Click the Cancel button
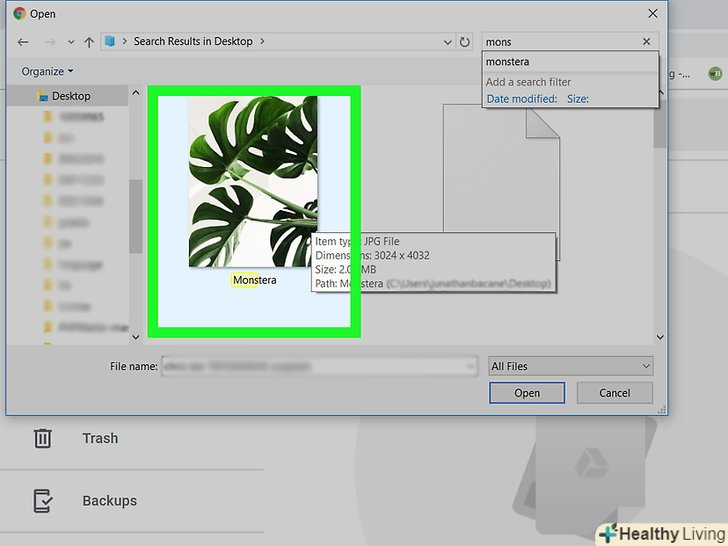The height and width of the screenshot is (546, 728). coord(614,393)
